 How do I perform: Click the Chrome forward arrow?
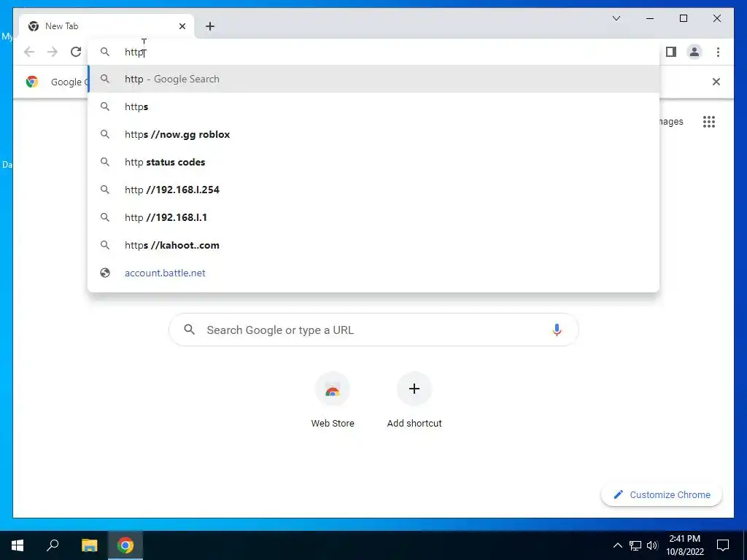click(x=53, y=52)
